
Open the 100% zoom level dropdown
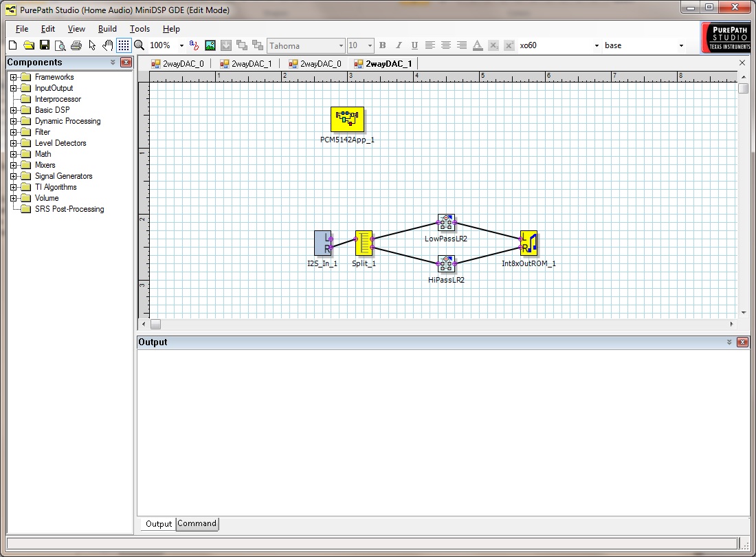point(181,45)
